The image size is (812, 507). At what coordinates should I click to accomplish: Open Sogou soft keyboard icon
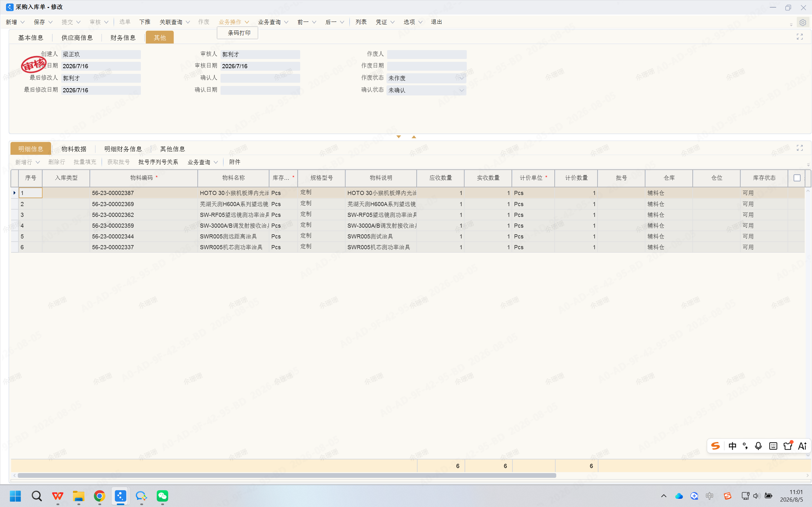tap(773, 446)
